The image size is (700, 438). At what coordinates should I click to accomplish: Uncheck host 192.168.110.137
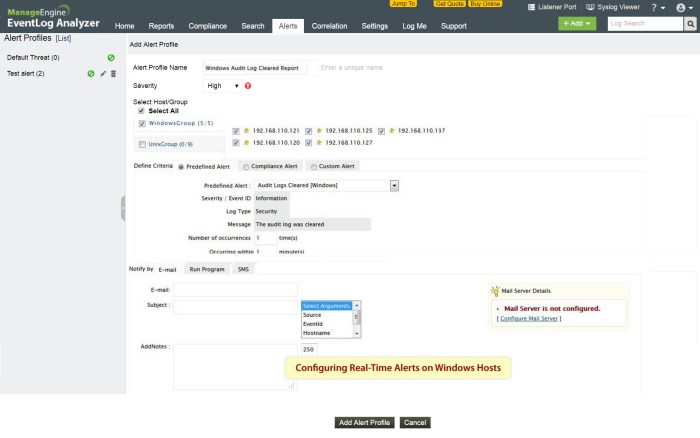[381, 131]
